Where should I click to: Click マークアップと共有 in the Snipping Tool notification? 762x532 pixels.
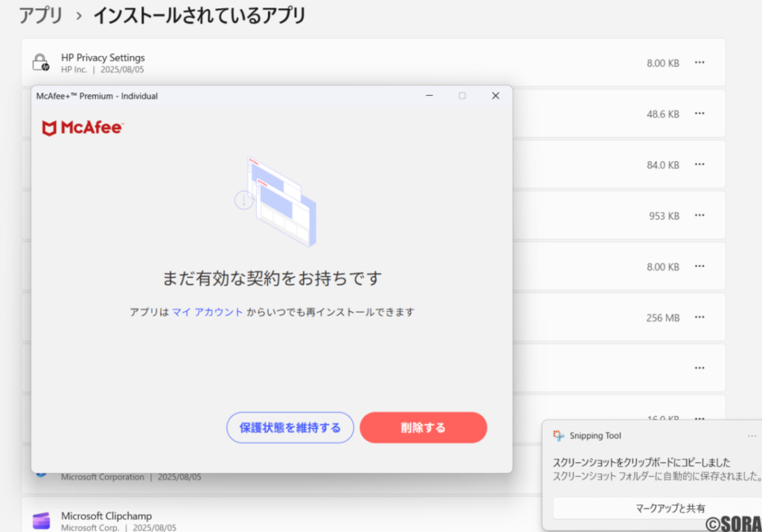coord(670,508)
